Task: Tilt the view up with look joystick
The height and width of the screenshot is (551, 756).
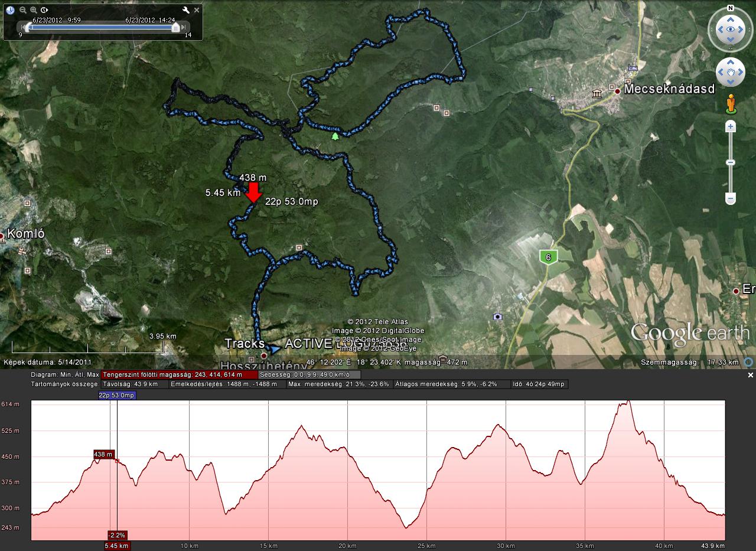Action: [731, 18]
